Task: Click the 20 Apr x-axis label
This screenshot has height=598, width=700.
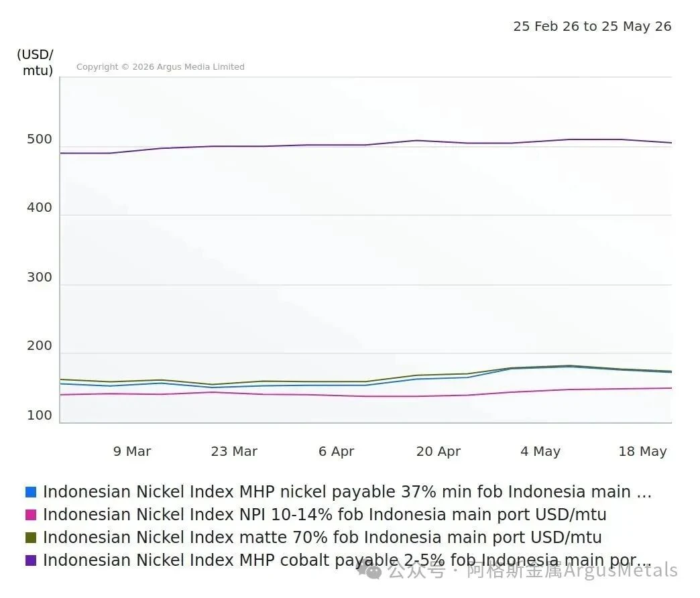Action: [x=439, y=452]
